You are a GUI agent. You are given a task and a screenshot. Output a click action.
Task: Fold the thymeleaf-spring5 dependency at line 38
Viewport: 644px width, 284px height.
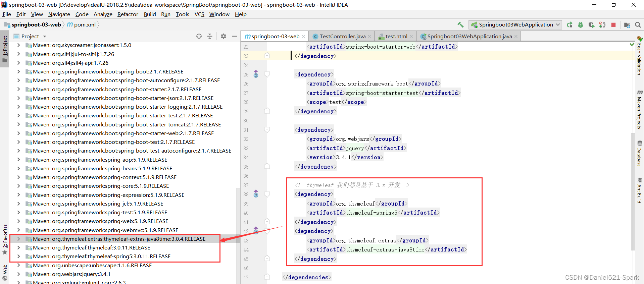[267, 194]
